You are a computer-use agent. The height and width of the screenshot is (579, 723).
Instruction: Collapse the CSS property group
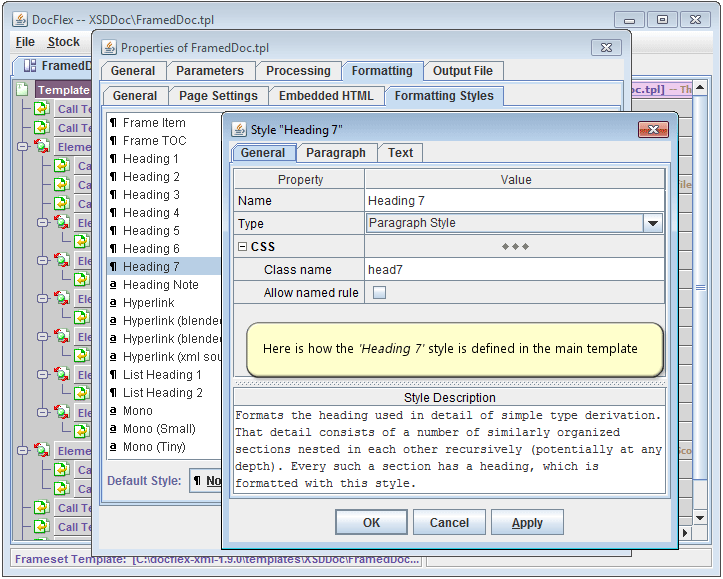coord(243,247)
